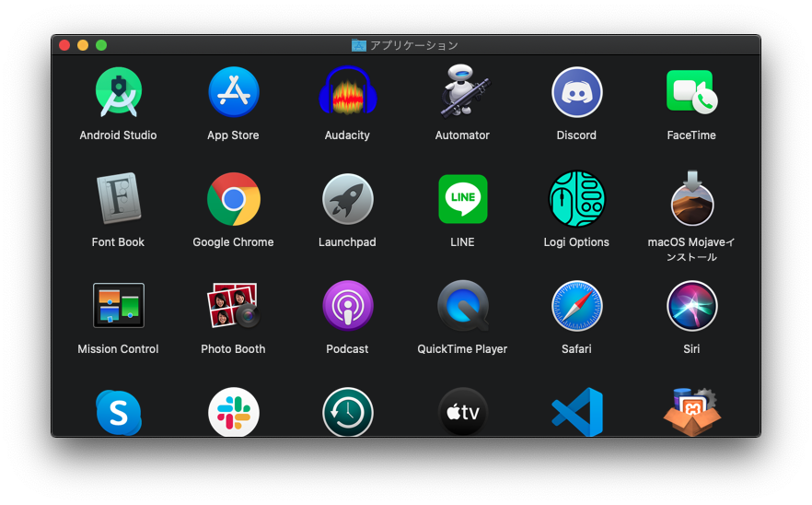Click the macOS Mojaveインストール label
812x505 pixels.
click(691, 250)
